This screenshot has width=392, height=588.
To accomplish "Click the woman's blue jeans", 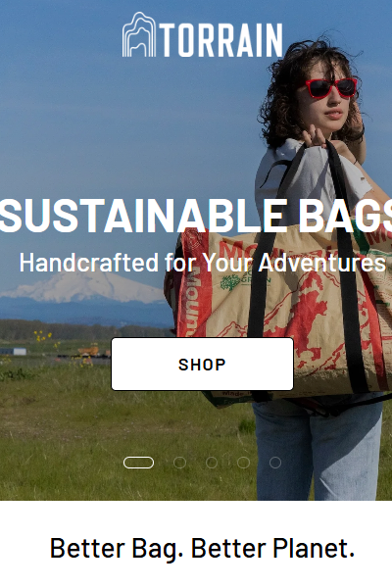I will tap(317, 450).
